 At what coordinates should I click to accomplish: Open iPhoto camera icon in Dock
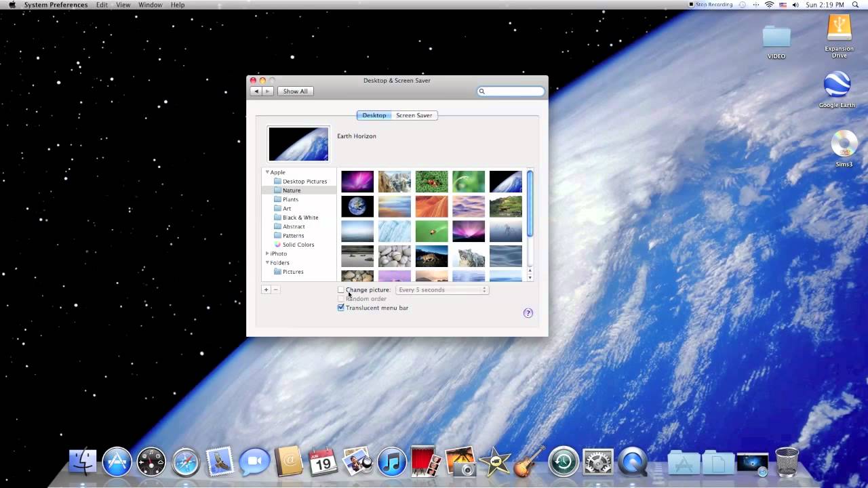(x=460, y=462)
